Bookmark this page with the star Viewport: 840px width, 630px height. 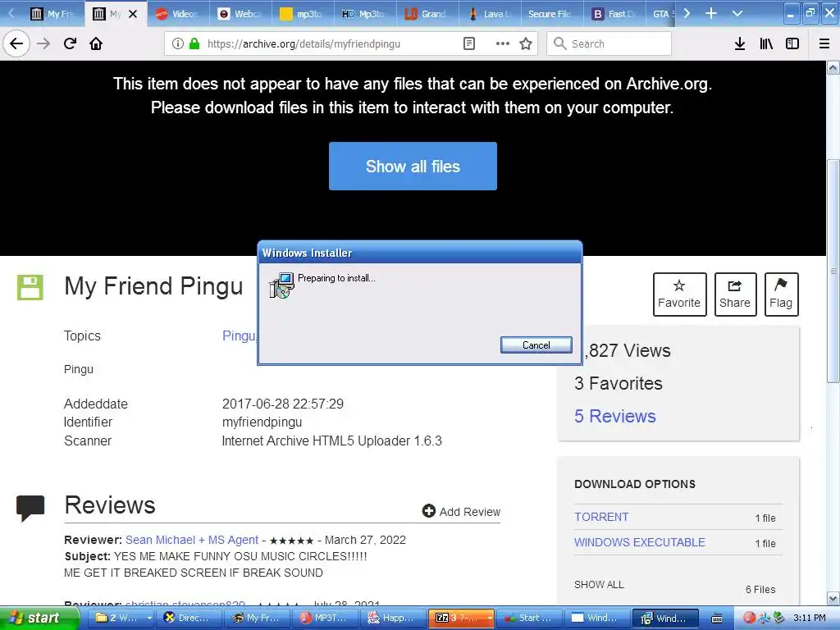click(x=526, y=43)
